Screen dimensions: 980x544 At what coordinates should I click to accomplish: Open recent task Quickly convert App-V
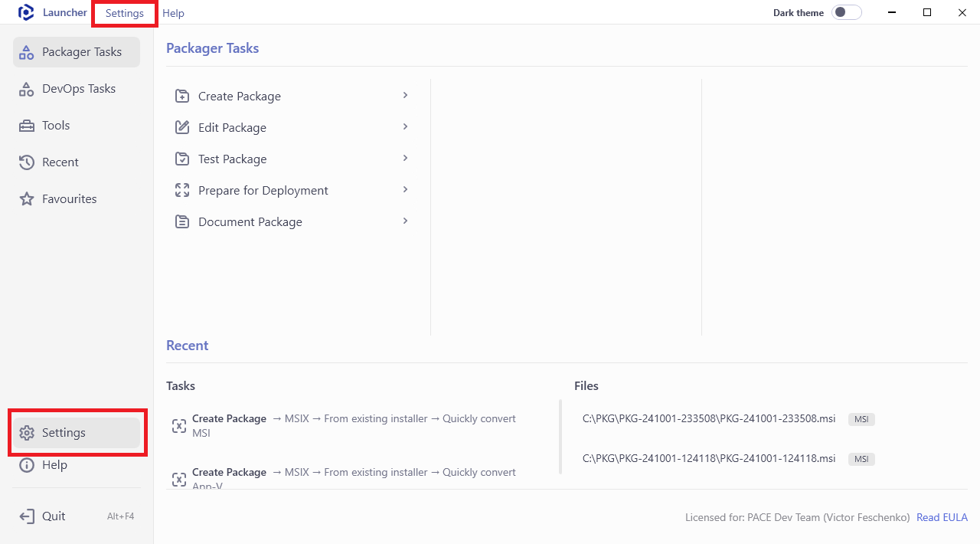coord(354,478)
